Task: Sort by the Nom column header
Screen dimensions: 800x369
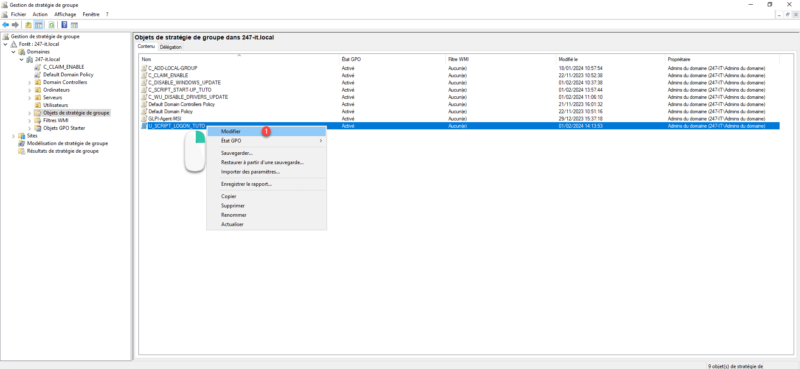Action: 239,59
